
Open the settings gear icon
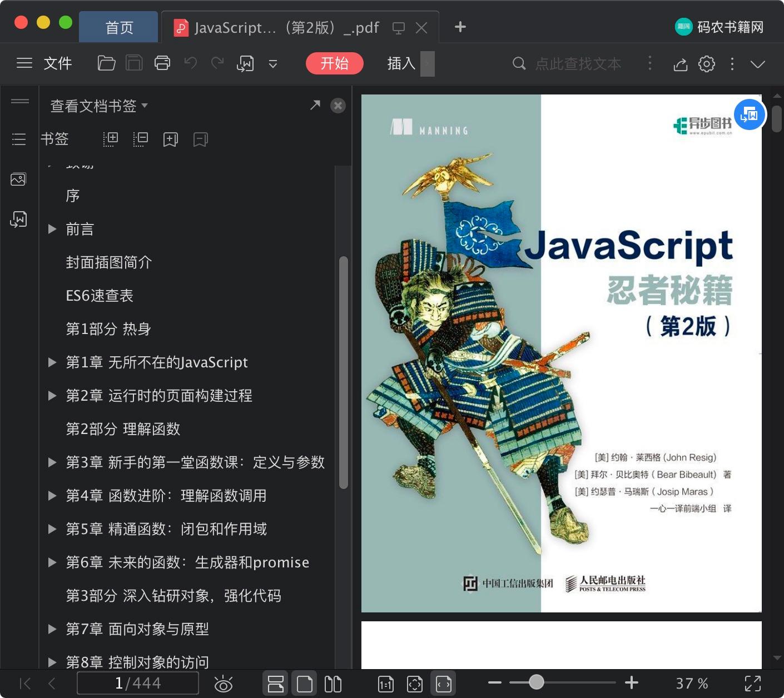[707, 64]
